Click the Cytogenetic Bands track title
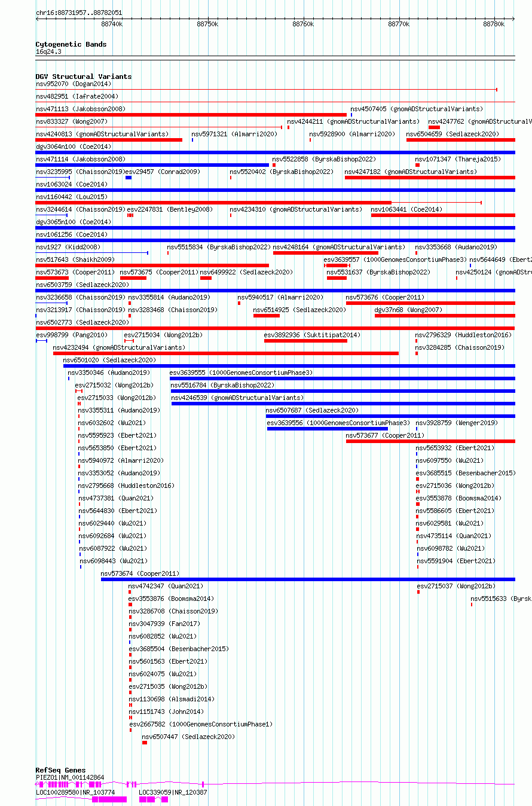This screenshot has width=532, height=806. (x=71, y=44)
